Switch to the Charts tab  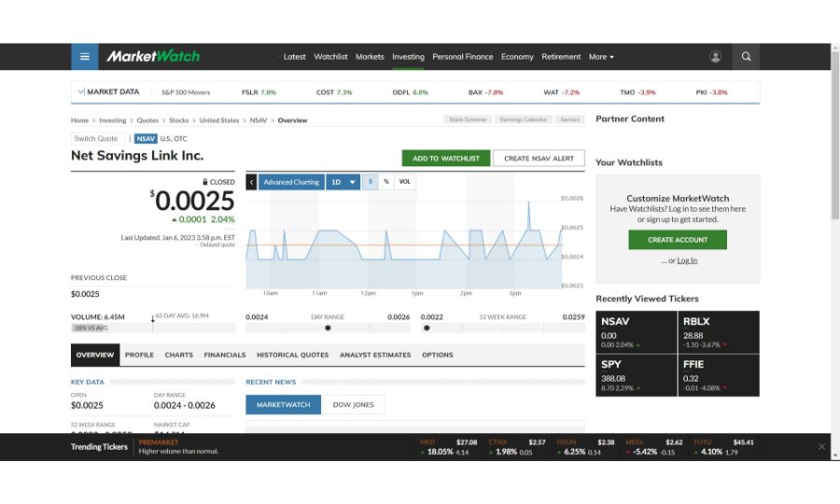coord(179,355)
